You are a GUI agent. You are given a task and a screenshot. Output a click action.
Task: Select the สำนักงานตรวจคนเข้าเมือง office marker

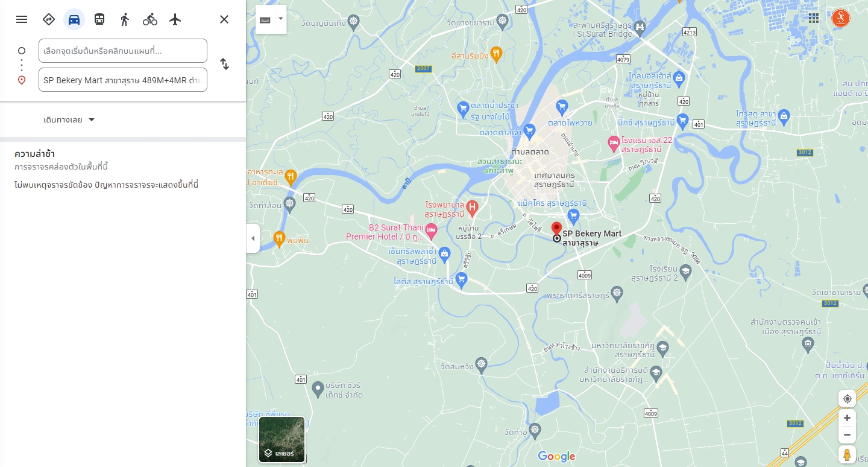coord(809,345)
